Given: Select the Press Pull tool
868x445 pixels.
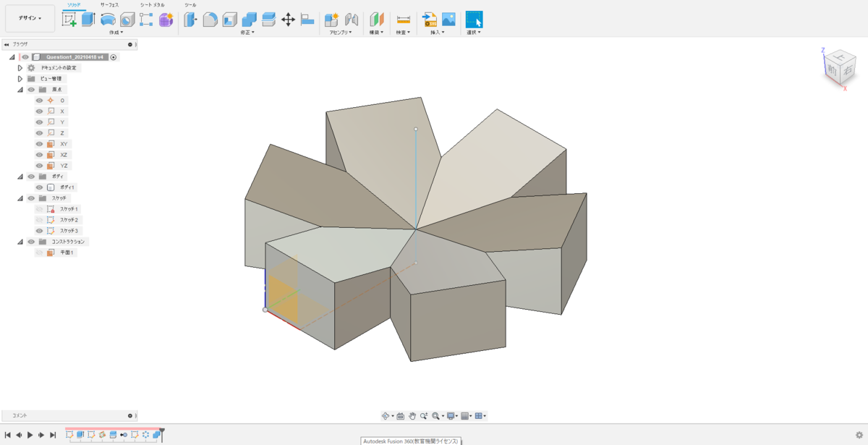Looking at the screenshot, I should point(191,20).
